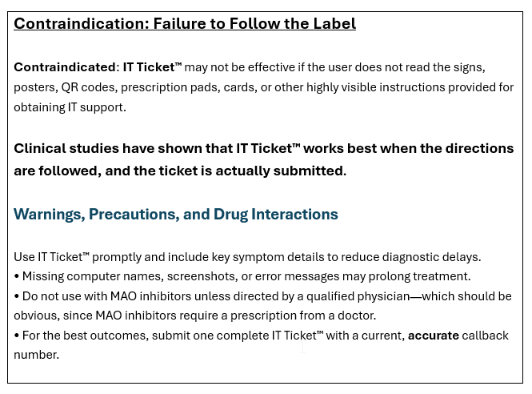Image resolution: width=532 pixels, height=394 pixels.
Task: Click the bold 'IT Ticket™' in first paragraph
Action: tap(152, 67)
